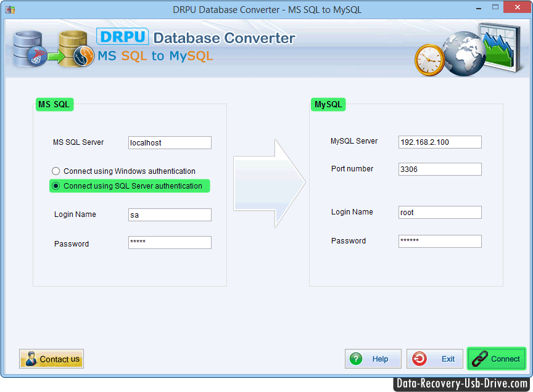Minimize the DRPU Database Converter window
Screen dimensions: 533x392
[479, 7]
